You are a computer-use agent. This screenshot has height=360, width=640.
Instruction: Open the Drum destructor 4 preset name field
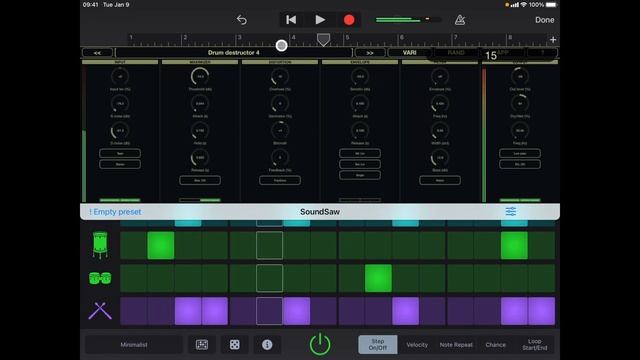[233, 53]
